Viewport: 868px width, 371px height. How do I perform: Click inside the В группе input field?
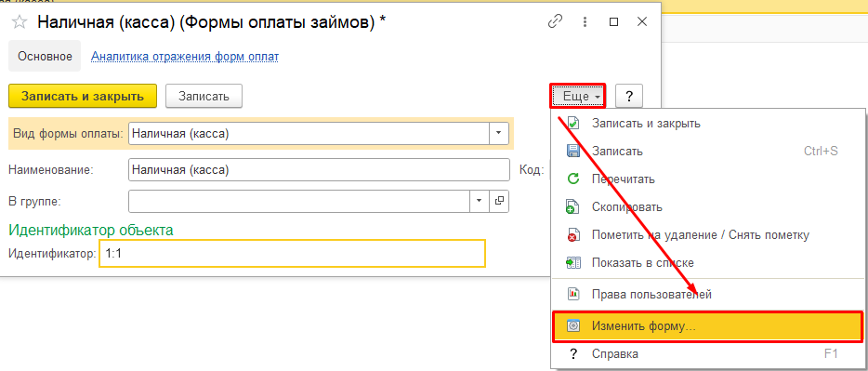tap(299, 201)
